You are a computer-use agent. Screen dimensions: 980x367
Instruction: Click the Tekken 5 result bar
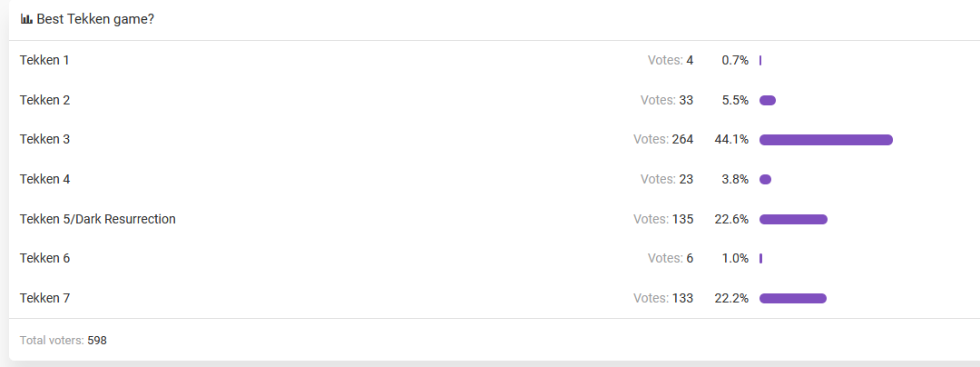pyautogui.click(x=793, y=220)
